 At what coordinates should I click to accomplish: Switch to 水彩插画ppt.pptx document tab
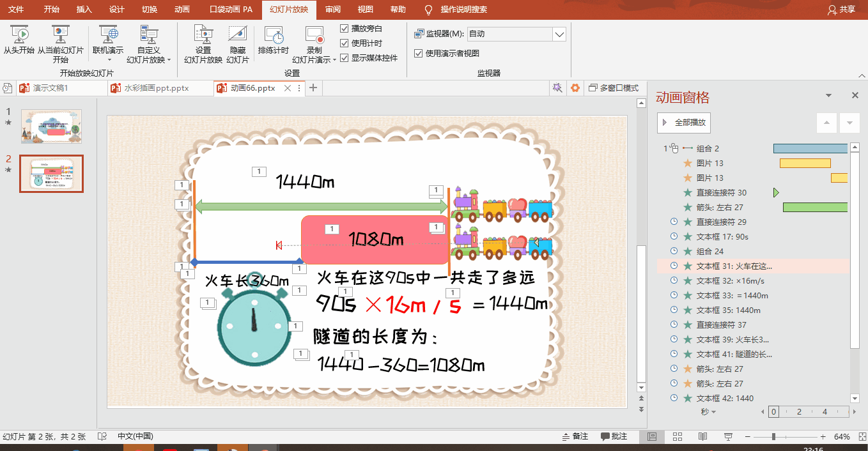point(157,88)
